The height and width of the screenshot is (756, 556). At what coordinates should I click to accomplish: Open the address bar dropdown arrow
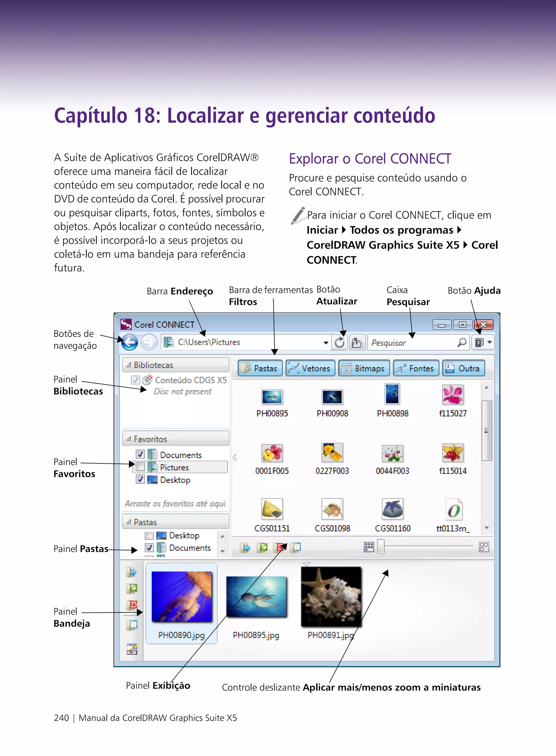[326, 343]
